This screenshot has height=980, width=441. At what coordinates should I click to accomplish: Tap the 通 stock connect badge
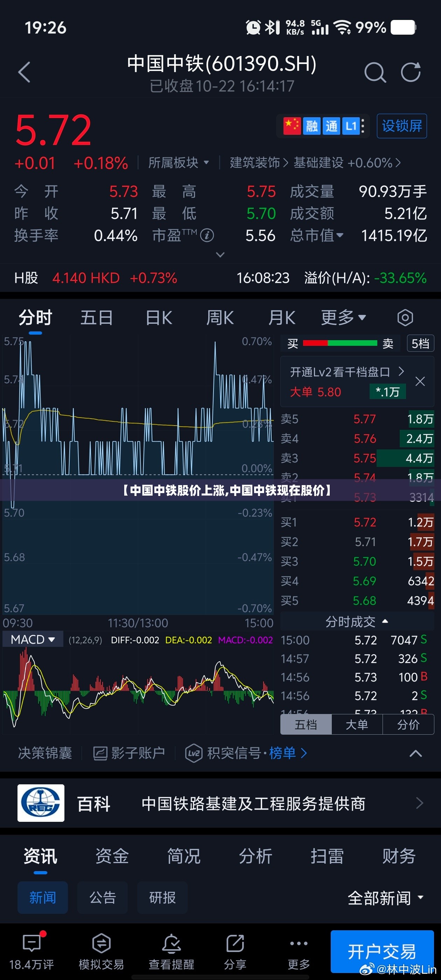(331, 126)
